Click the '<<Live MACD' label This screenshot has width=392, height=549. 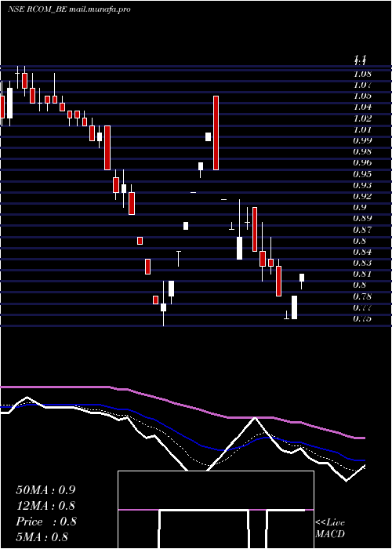[330, 529]
